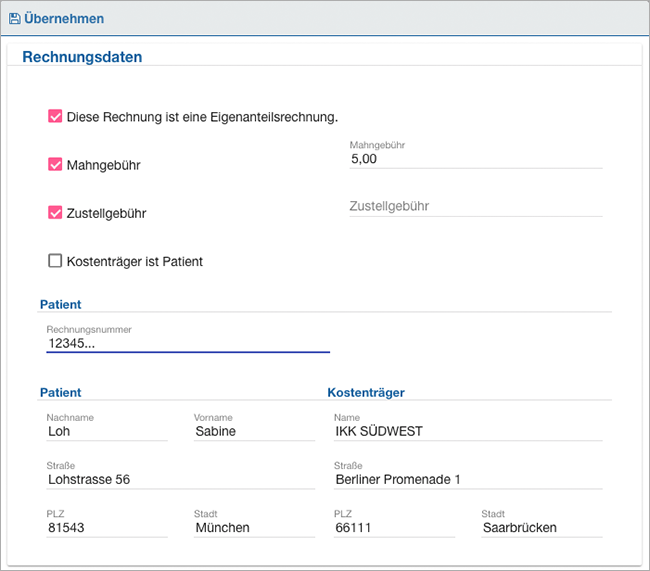Click the save icon beside Übernehmen
Viewport: 650px width, 571px height.
15,19
